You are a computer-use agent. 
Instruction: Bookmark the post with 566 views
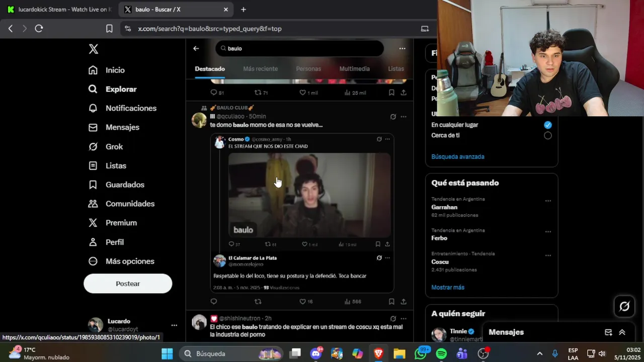tap(391, 302)
